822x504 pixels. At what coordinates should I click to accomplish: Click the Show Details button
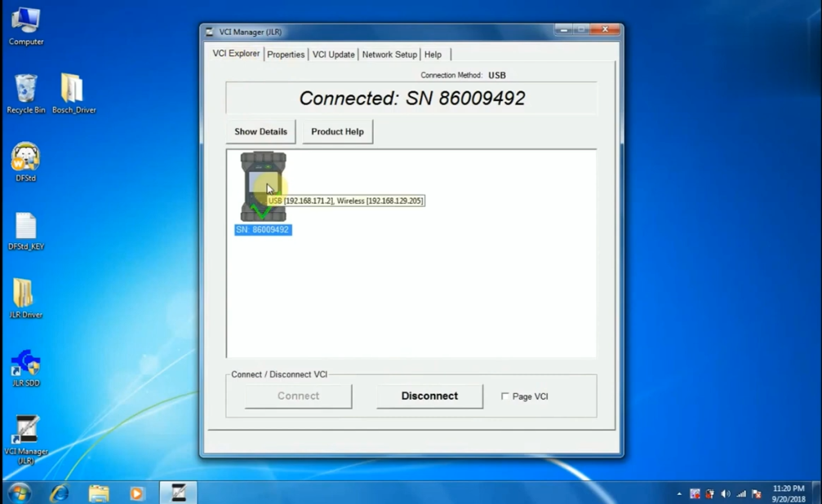260,131
